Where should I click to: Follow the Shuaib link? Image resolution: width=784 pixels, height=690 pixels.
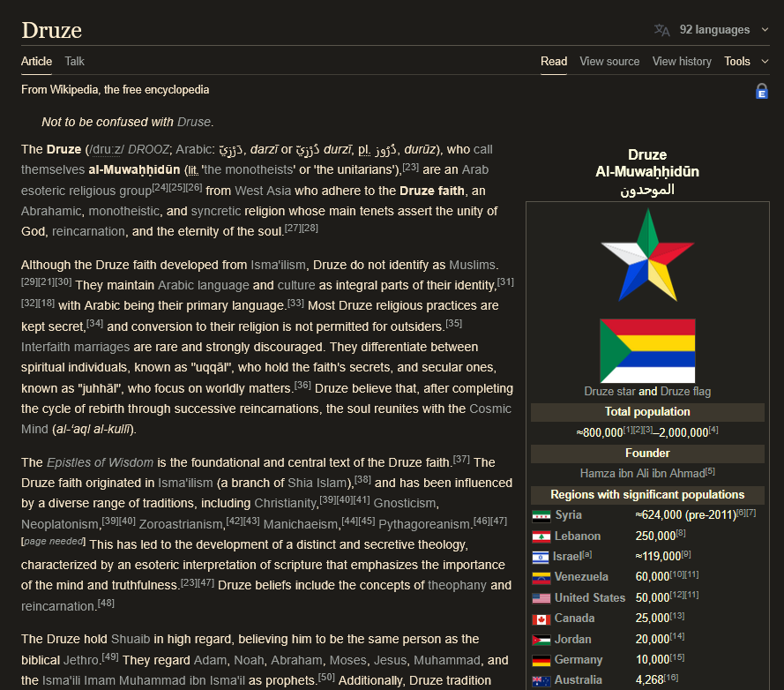tap(131, 640)
